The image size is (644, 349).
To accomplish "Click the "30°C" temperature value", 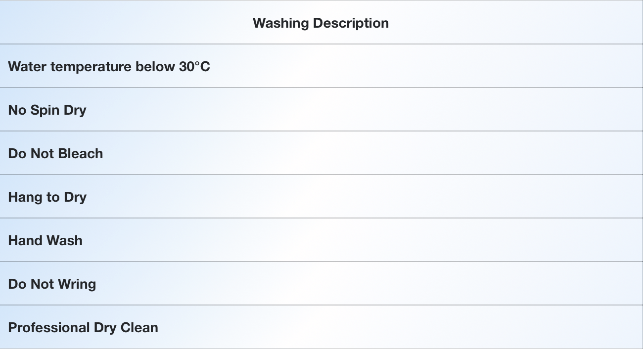I will tap(194, 66).
